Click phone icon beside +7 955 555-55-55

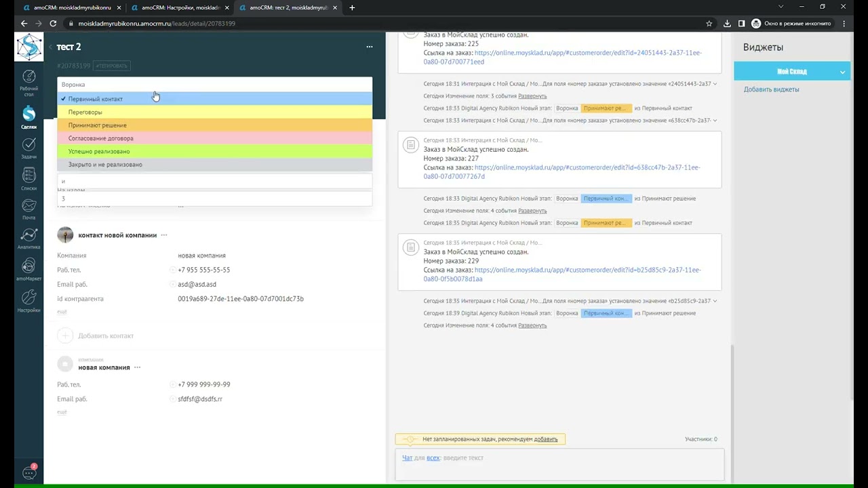tap(172, 270)
